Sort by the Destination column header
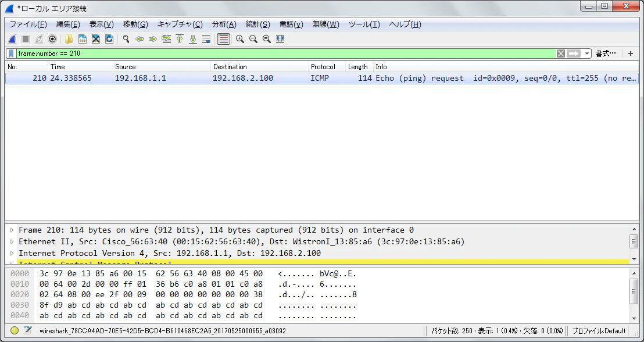Screen dimensions: 644x342 260,66
